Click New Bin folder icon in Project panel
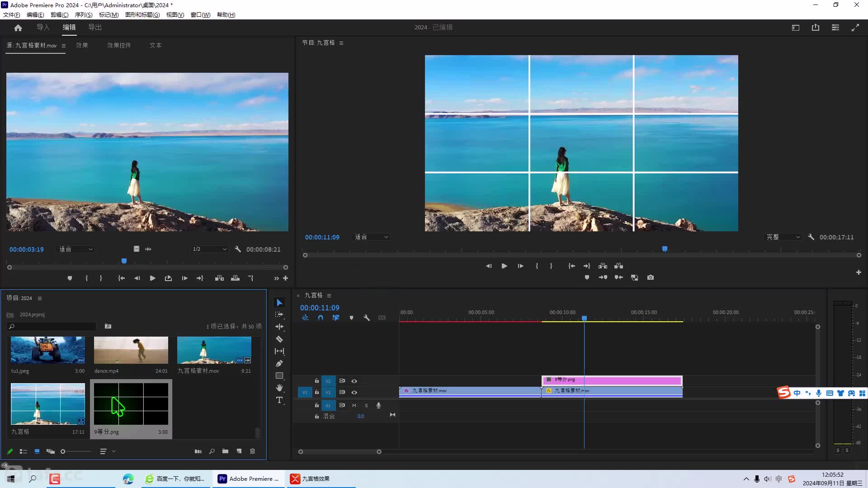This screenshot has width=868, height=488. coord(225,451)
